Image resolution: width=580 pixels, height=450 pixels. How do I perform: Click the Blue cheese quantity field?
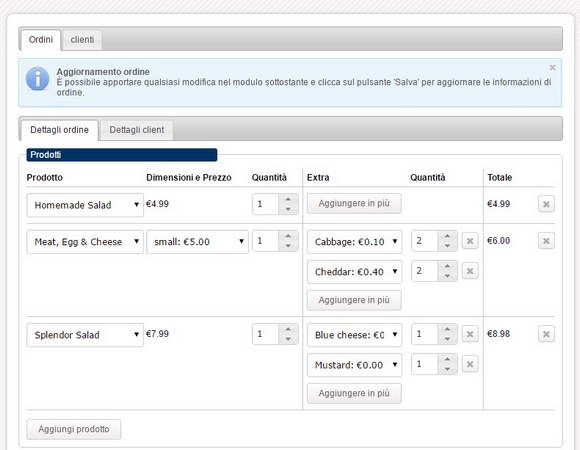425,334
